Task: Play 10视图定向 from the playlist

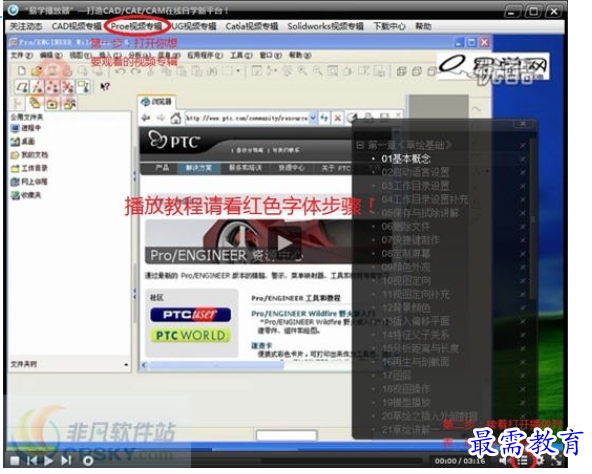Action: click(x=406, y=281)
